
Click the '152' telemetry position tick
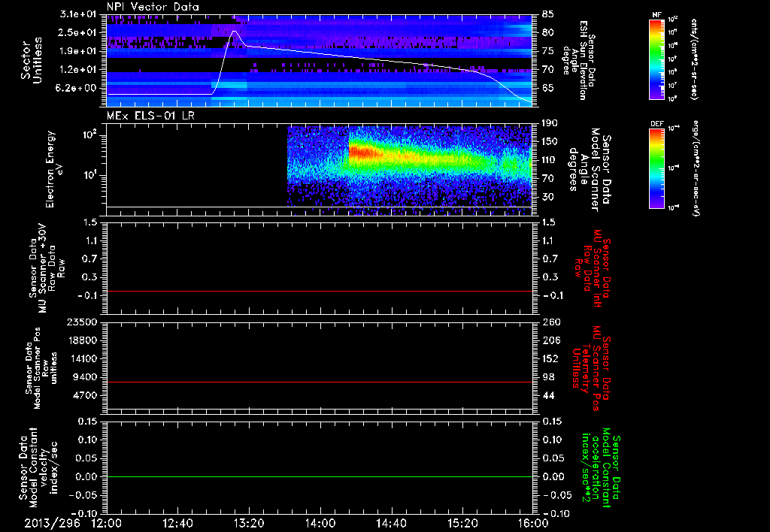552,358
